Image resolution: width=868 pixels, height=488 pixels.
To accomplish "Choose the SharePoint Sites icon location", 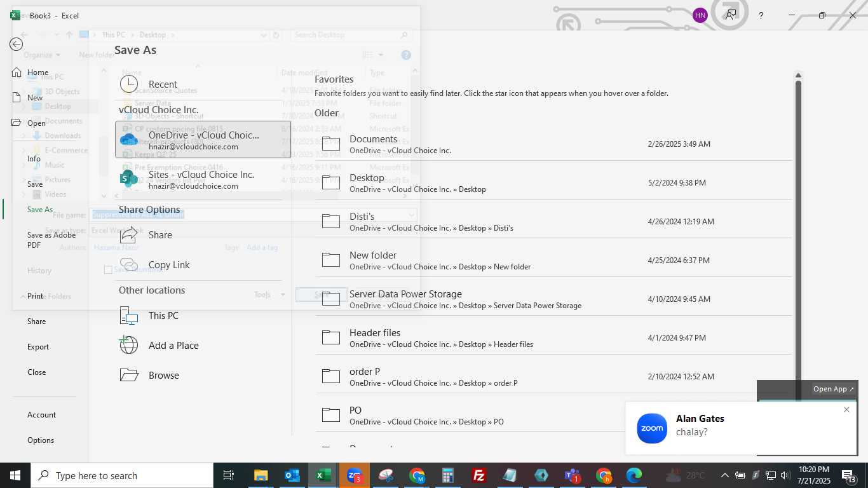I will [x=129, y=179].
